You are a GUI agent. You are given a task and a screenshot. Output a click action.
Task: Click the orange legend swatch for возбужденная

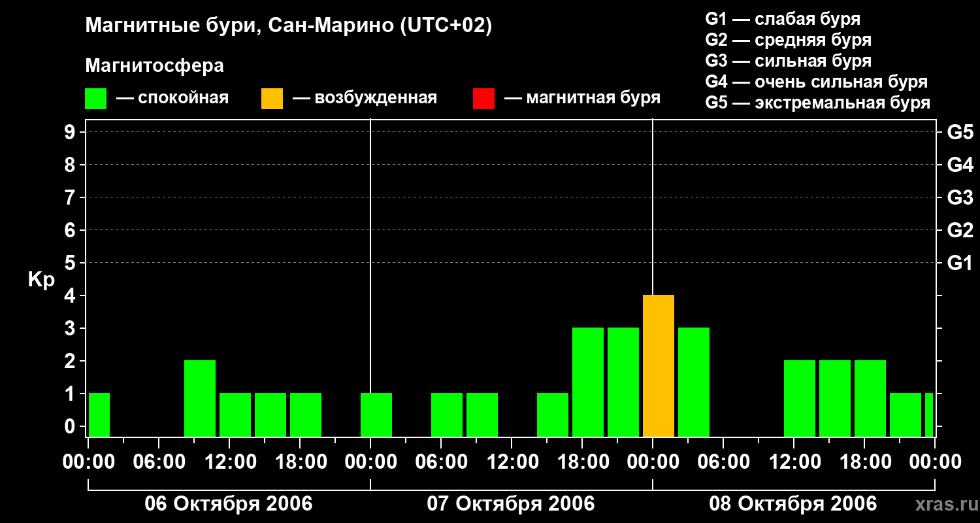click(x=272, y=99)
